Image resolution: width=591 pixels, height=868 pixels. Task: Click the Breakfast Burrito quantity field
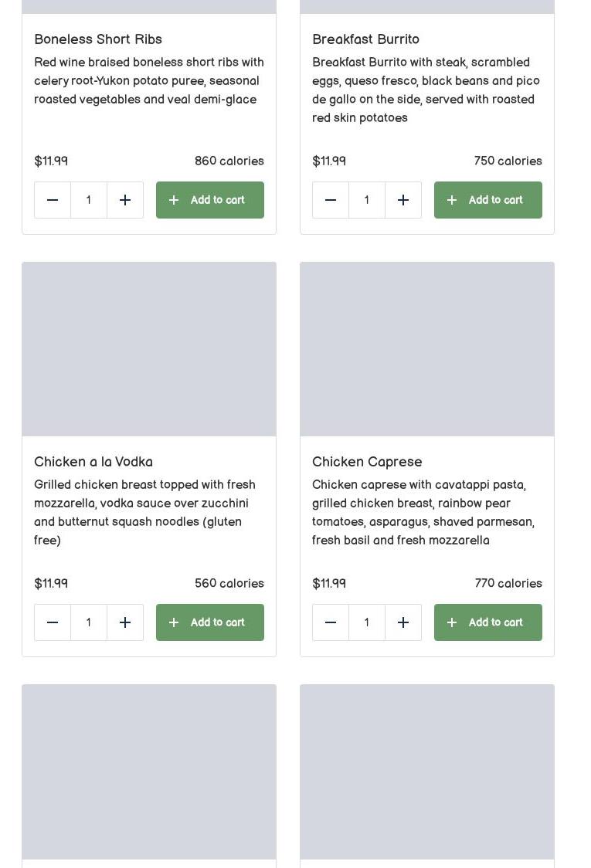[x=367, y=200]
